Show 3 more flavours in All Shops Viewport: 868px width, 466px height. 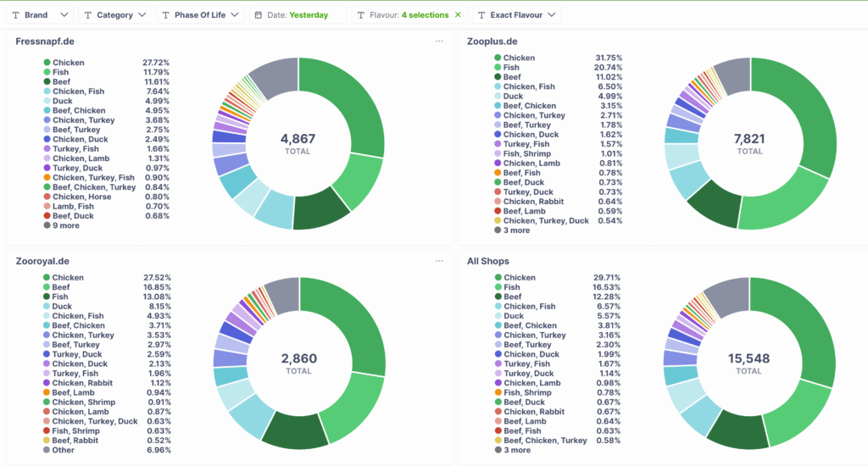coord(515,450)
